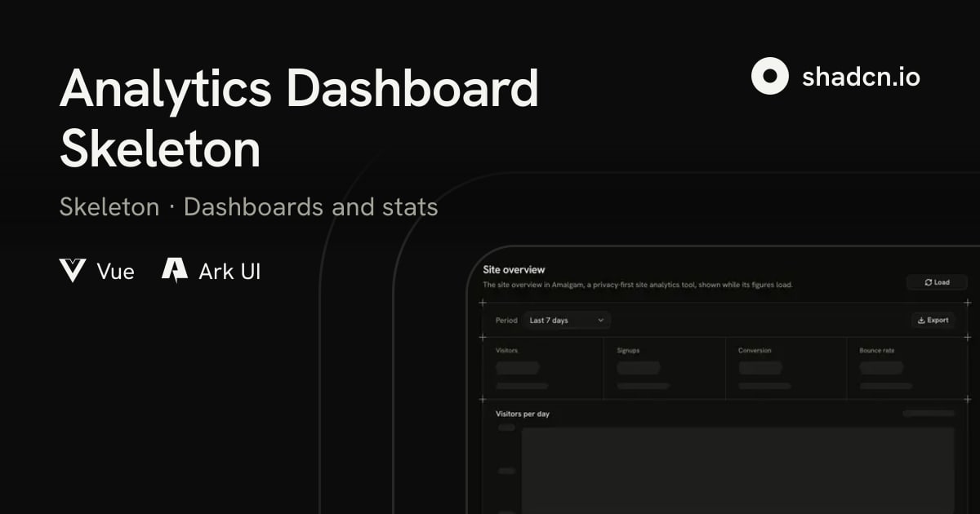
Task: Click the Visitors stat label
Action: point(507,351)
